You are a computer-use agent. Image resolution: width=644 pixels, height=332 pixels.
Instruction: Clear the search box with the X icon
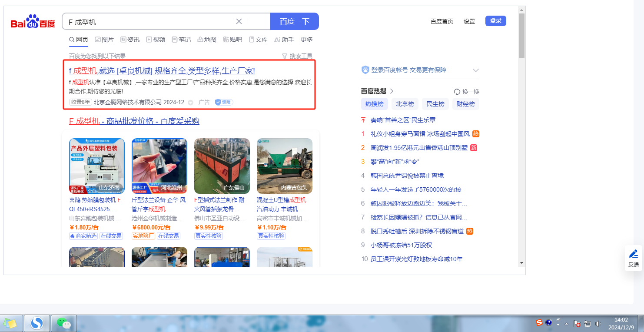click(239, 21)
